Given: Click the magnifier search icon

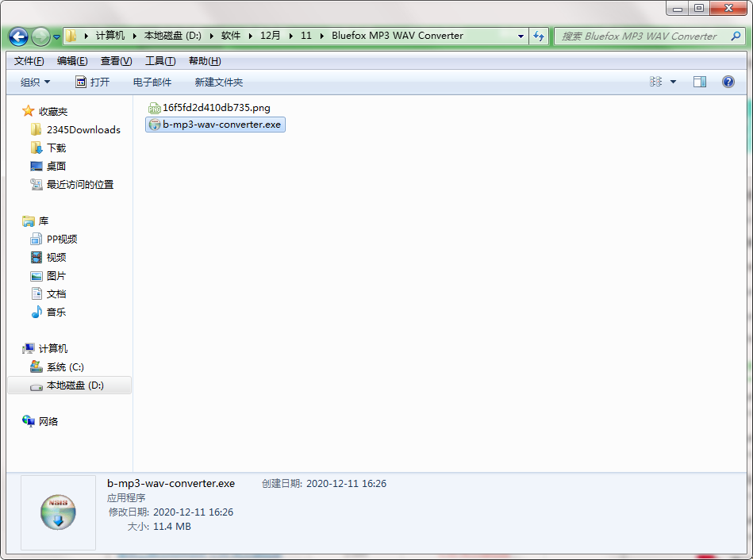Looking at the screenshot, I should coord(736,36).
